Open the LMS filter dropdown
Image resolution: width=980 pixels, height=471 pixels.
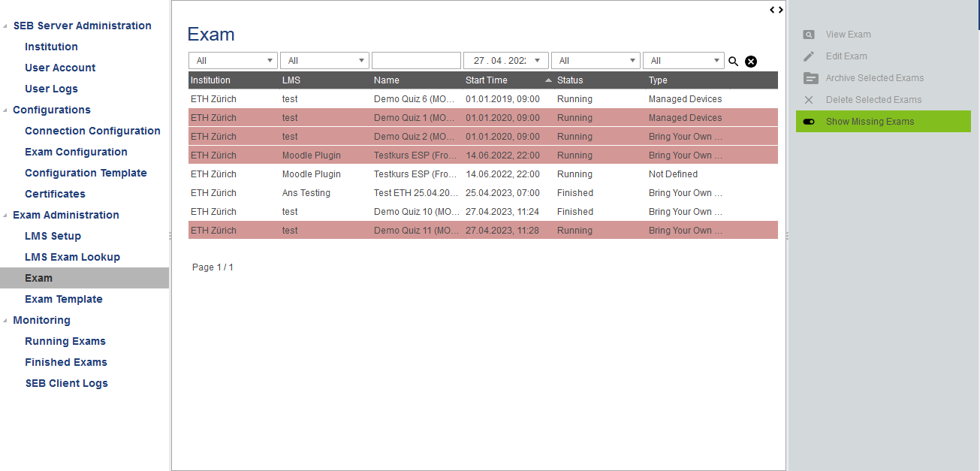coord(324,61)
